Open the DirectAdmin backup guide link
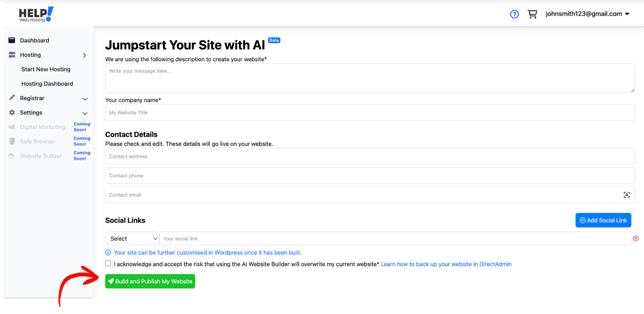Screen dimensions: 644x314 click(x=446, y=264)
